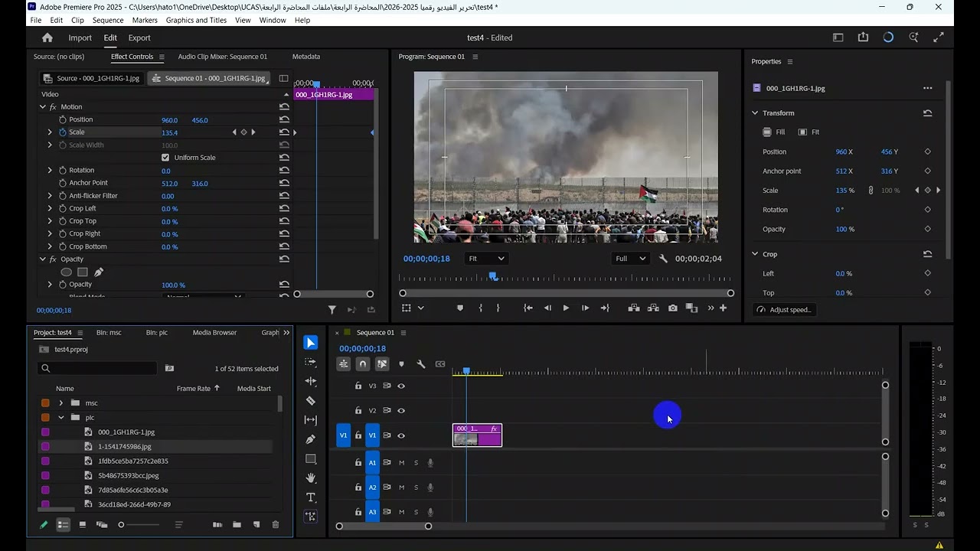
Task: Click the Adjust speed button
Action: click(784, 310)
